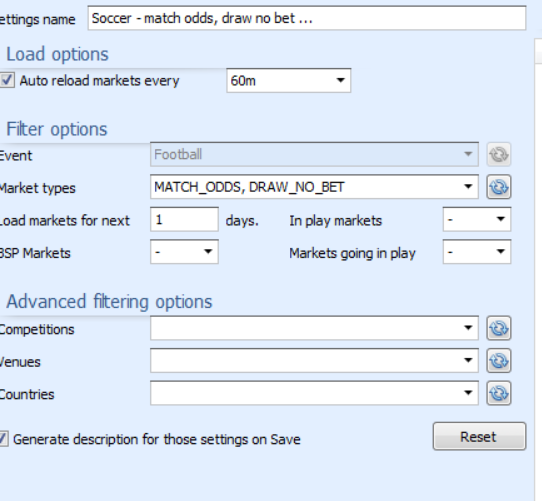Click the In play markets label
The width and height of the screenshot is (542, 501).
pos(336,221)
